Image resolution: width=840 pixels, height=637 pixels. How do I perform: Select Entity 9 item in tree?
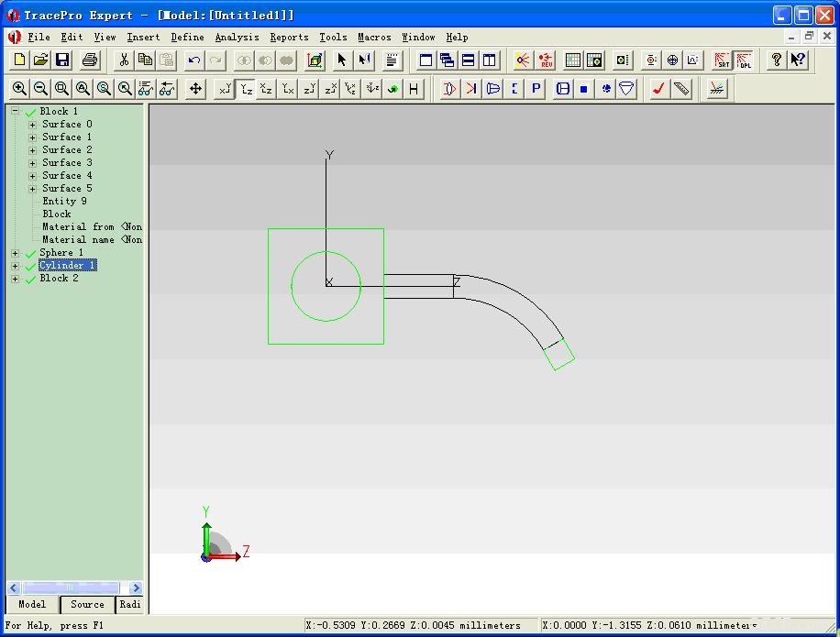64,202
